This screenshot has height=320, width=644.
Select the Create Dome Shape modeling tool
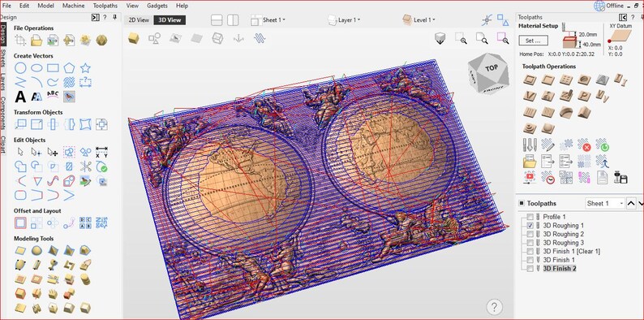(36, 250)
